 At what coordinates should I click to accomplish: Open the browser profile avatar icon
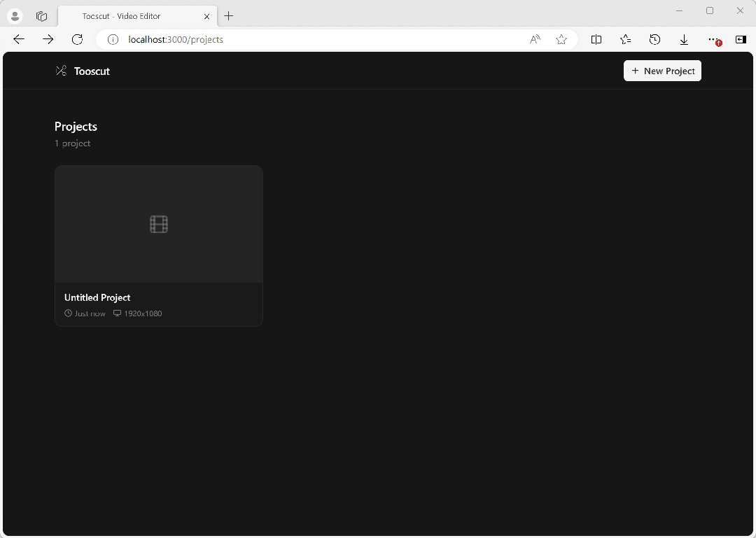pyautogui.click(x=15, y=16)
